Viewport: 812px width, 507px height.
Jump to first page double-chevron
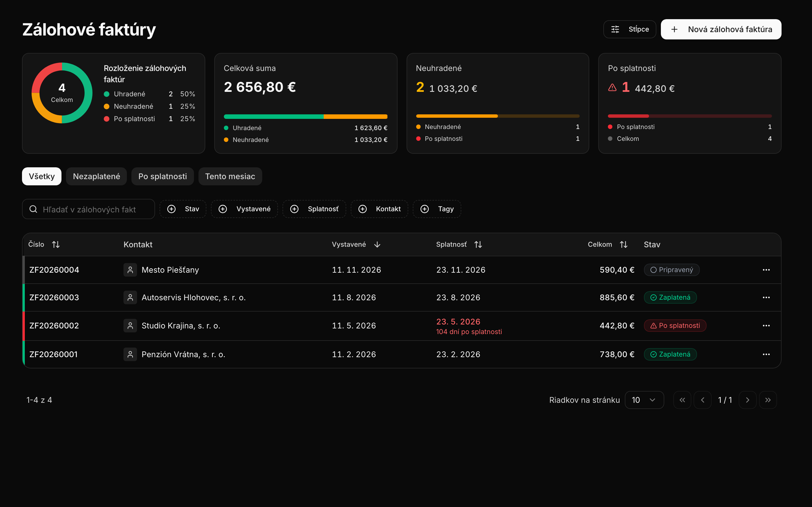coord(682,400)
